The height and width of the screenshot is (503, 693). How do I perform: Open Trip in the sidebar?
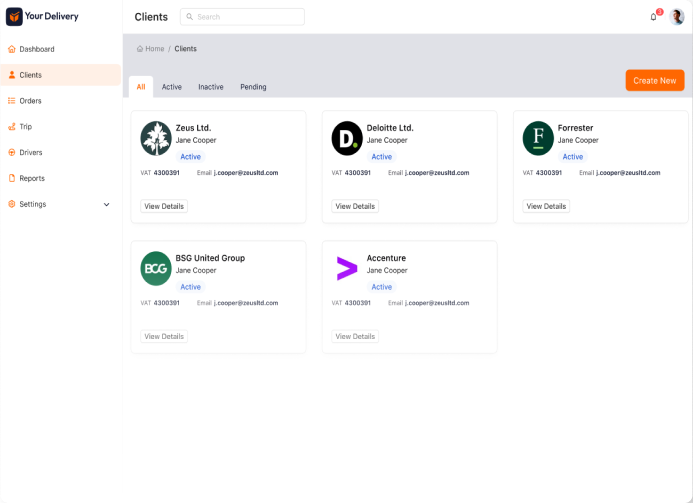point(61,126)
